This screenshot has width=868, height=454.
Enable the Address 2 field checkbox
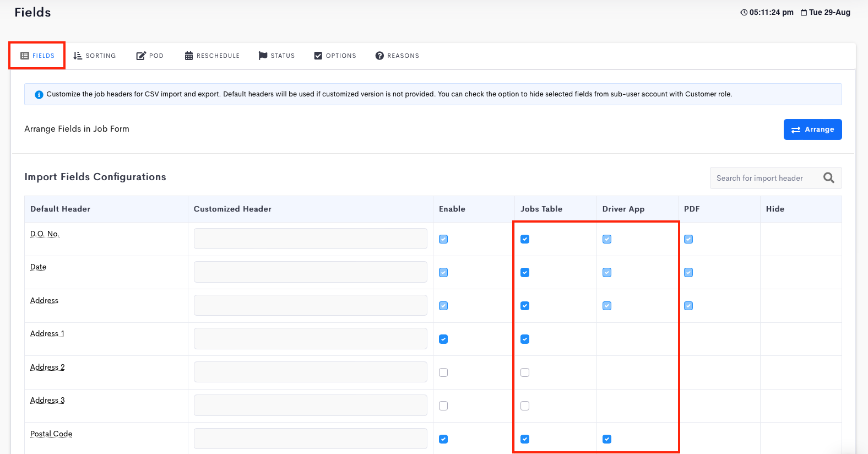(x=443, y=372)
